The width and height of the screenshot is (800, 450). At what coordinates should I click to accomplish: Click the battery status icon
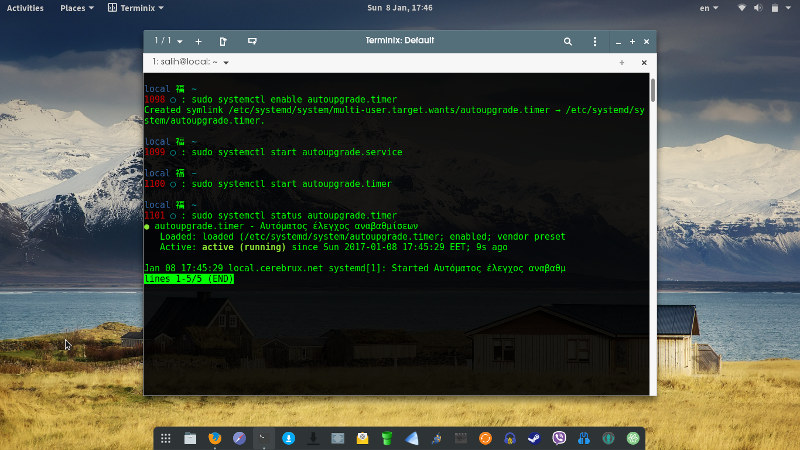[774, 8]
